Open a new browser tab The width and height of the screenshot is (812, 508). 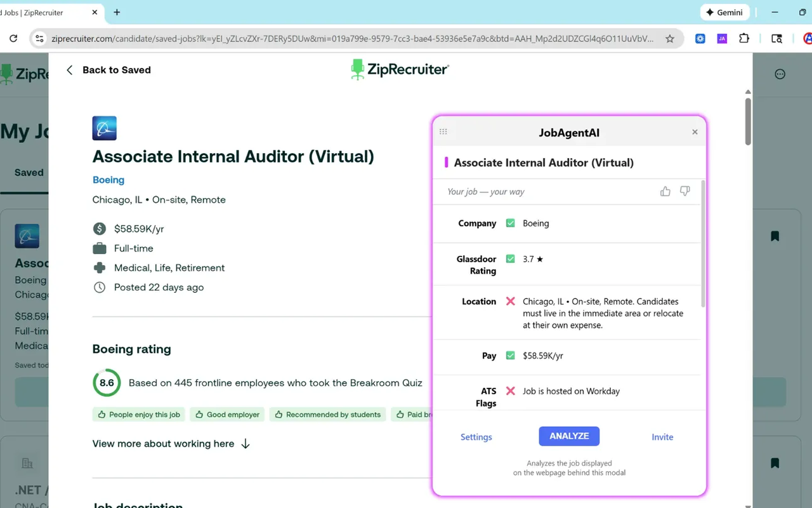(x=117, y=12)
